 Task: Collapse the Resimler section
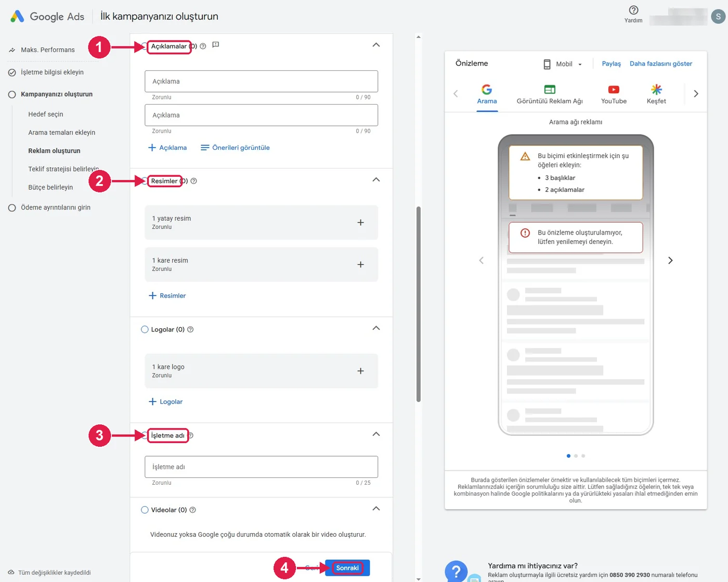(376, 179)
